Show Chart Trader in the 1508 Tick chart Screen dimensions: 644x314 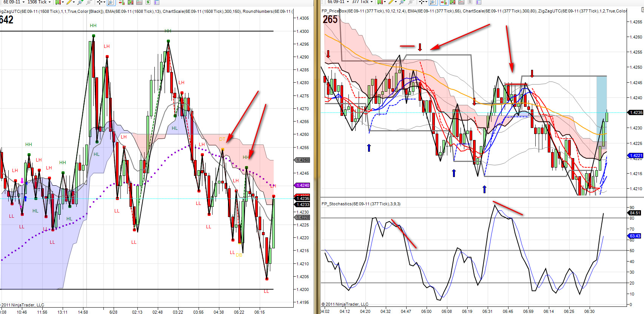coord(122,2)
